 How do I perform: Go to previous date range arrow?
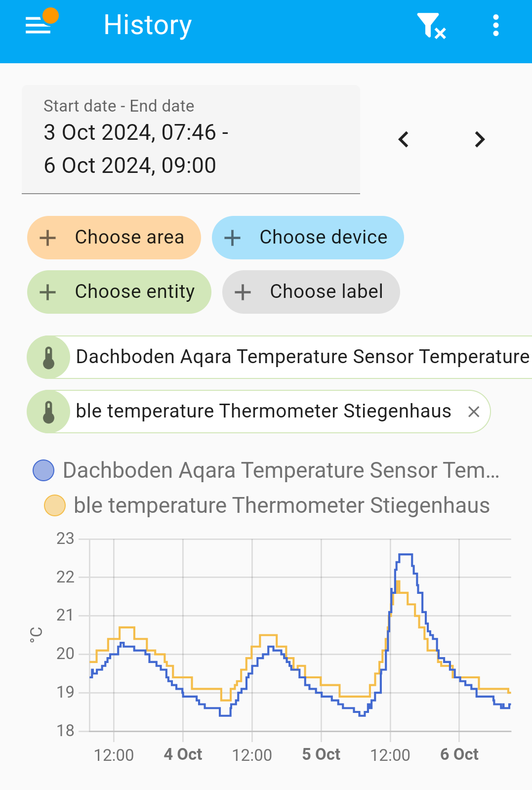coord(404,139)
